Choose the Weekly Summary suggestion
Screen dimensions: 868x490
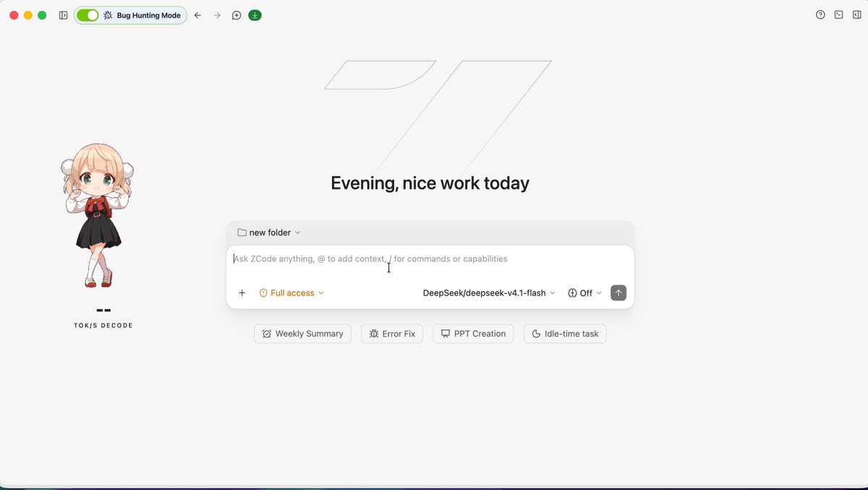click(302, 334)
